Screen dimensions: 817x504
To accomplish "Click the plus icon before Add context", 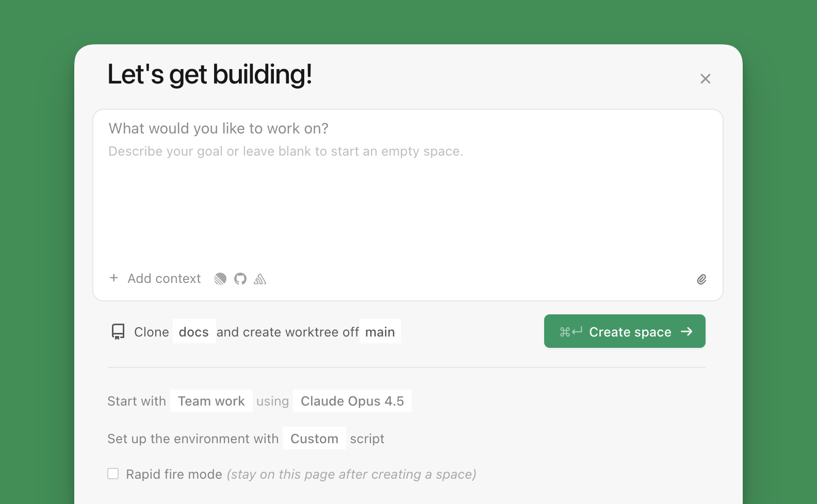I will [x=114, y=278].
